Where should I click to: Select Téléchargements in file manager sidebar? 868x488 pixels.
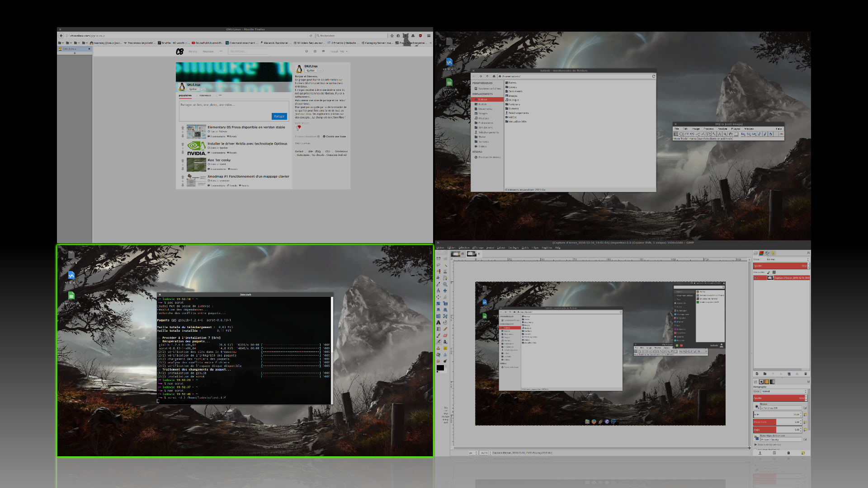(486, 132)
